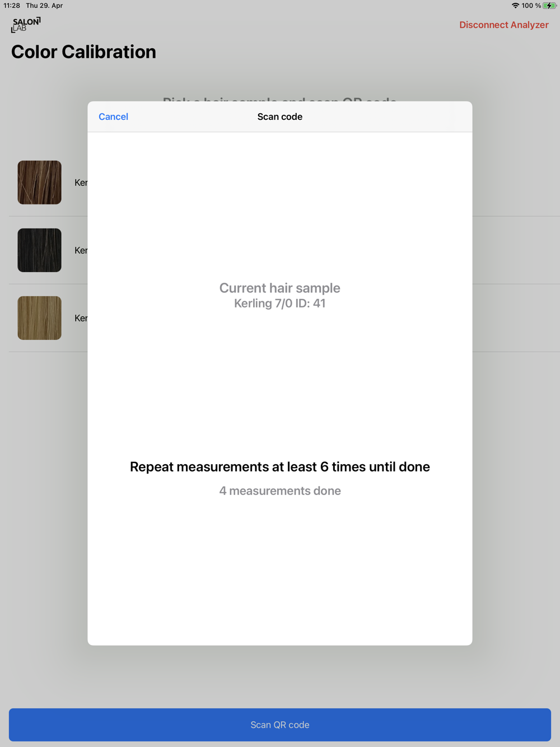Select the brown hair sample thumbnail
The height and width of the screenshot is (747, 560).
(x=39, y=183)
